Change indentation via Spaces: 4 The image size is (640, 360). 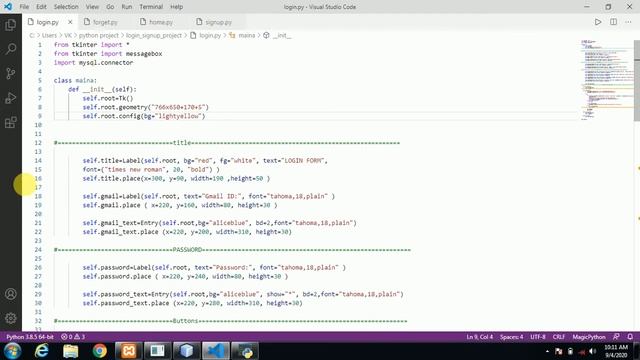pos(511,337)
